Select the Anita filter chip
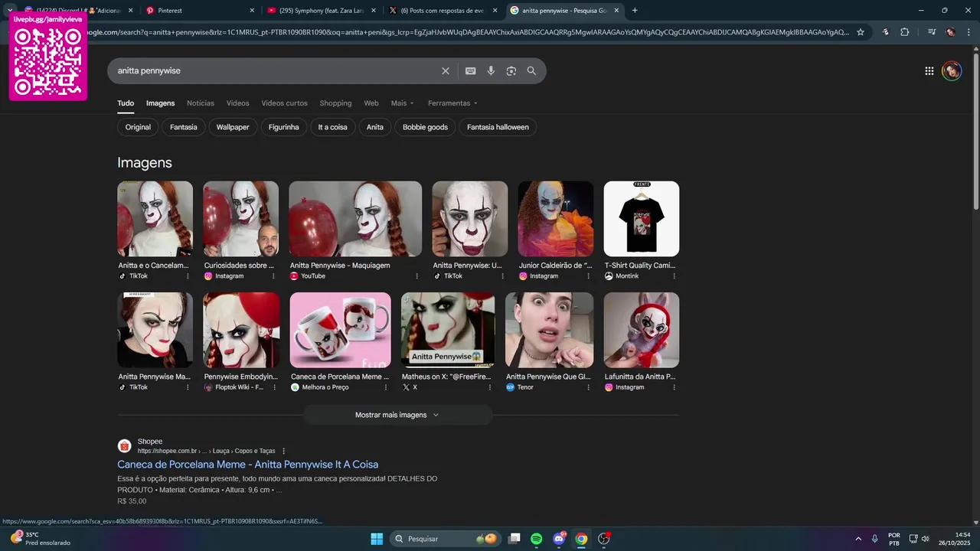 (x=375, y=127)
